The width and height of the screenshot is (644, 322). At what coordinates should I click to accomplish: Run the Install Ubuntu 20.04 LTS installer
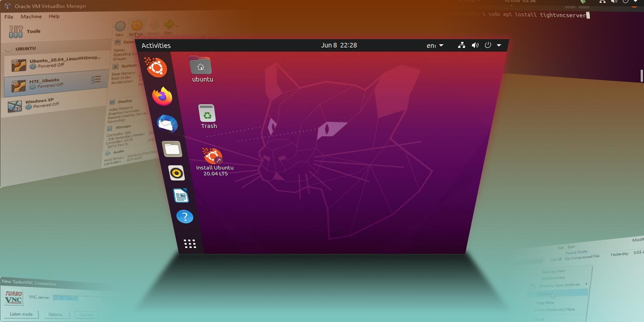click(213, 156)
